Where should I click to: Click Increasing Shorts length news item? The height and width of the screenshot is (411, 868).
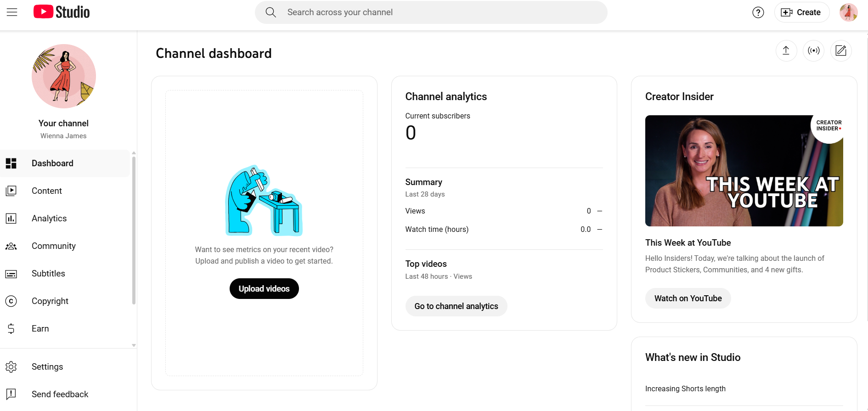click(685, 389)
